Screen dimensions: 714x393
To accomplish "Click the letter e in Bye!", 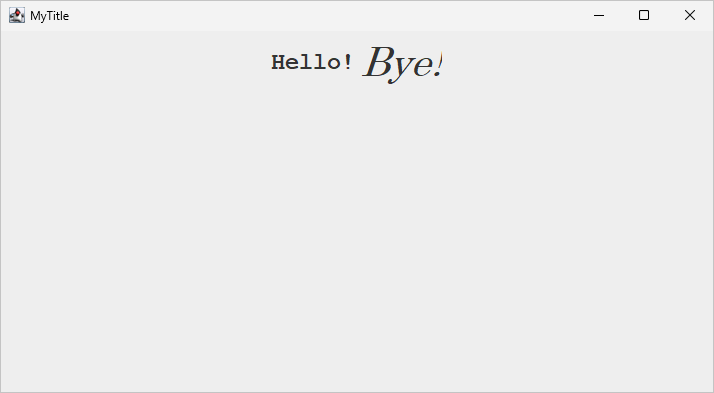I will click(423, 67).
